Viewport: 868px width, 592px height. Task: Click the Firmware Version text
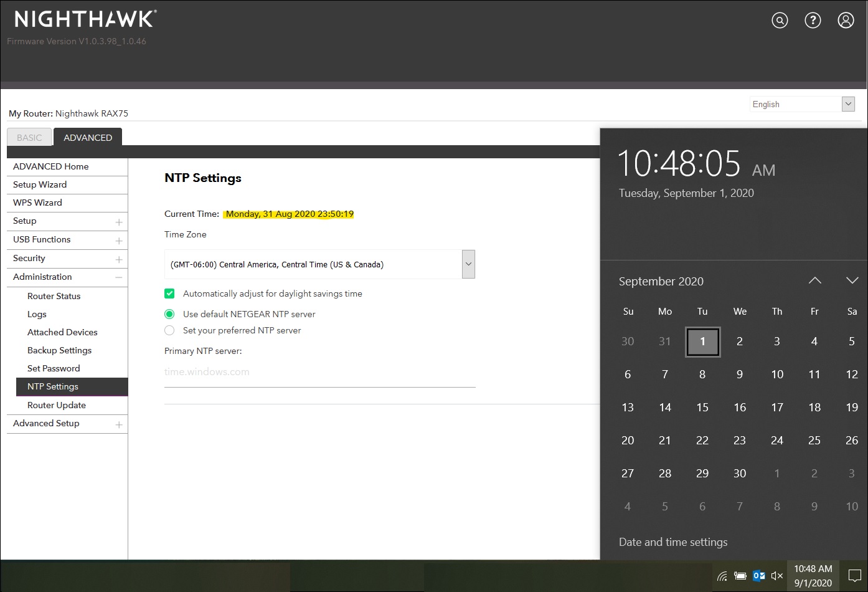pos(77,41)
